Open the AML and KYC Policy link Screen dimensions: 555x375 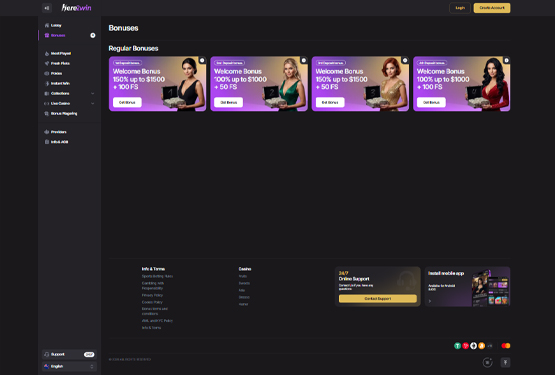(157, 320)
